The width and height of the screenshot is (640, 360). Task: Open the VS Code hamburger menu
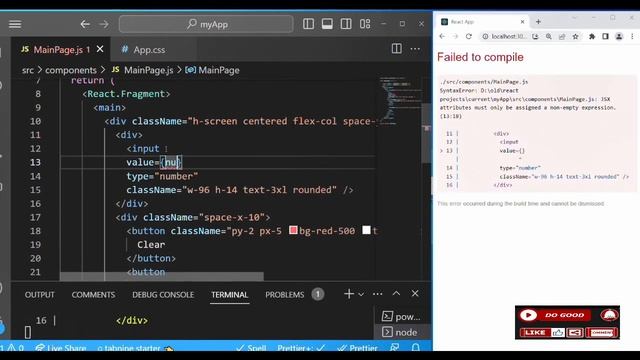[x=15, y=24]
